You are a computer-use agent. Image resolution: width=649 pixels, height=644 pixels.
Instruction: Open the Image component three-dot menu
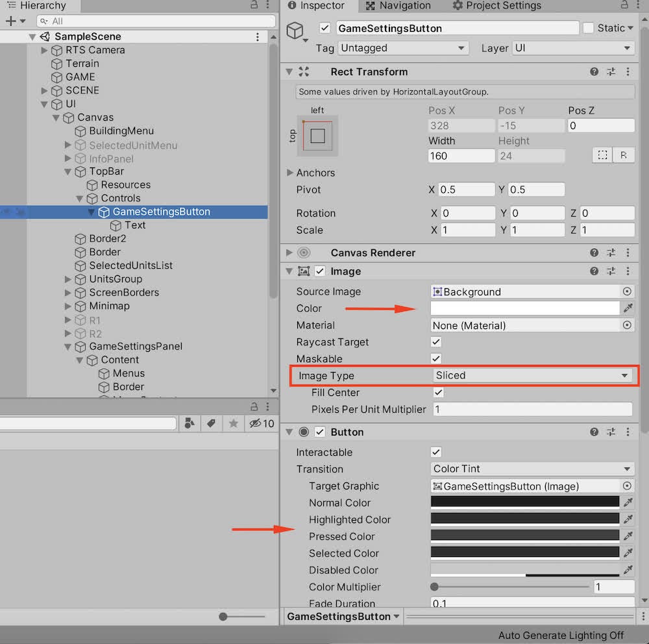pyautogui.click(x=628, y=271)
